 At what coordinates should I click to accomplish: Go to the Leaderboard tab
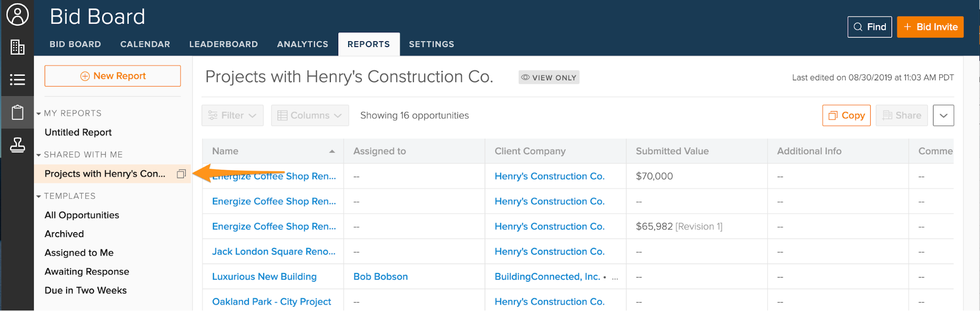224,44
